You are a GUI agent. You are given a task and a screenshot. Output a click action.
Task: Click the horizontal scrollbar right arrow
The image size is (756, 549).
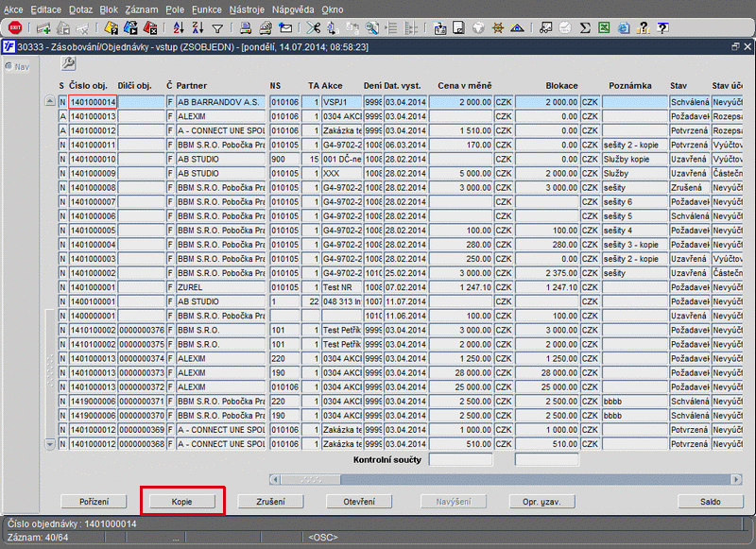point(736,480)
